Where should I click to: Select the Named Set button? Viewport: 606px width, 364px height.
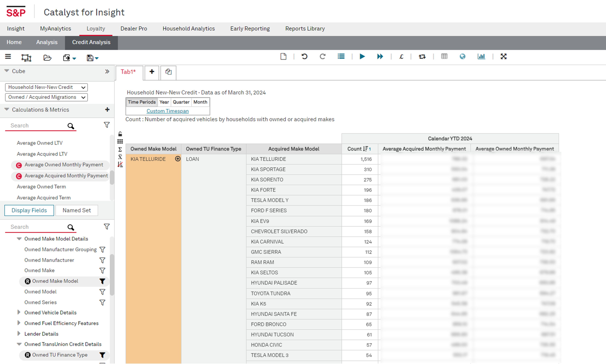pyautogui.click(x=77, y=210)
